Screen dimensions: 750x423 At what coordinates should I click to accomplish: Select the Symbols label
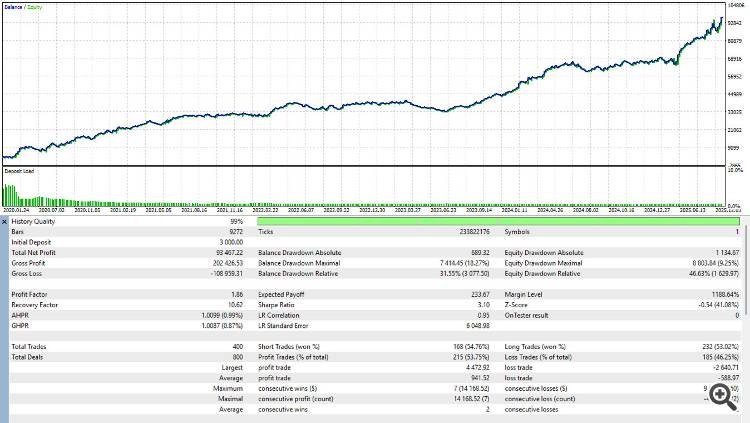pos(517,232)
